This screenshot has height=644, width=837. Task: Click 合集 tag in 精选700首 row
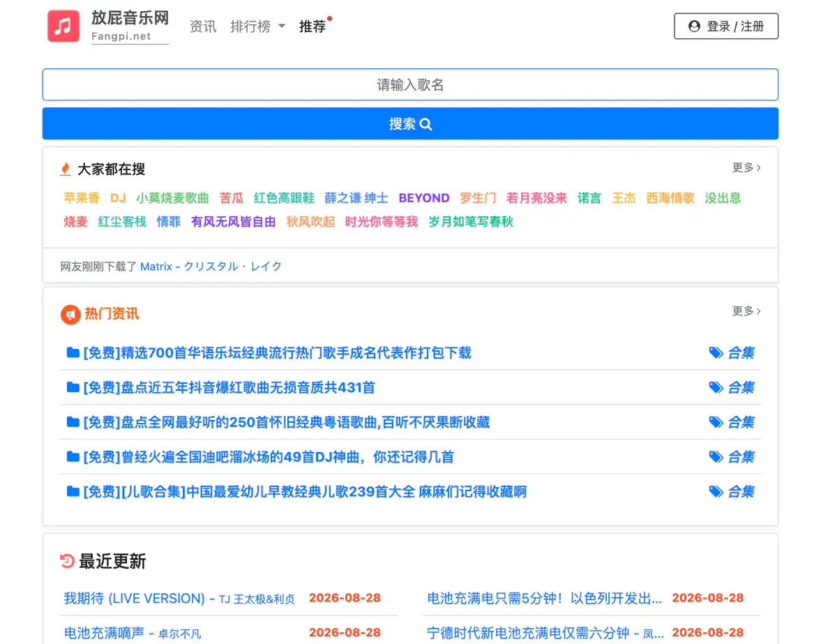click(741, 353)
